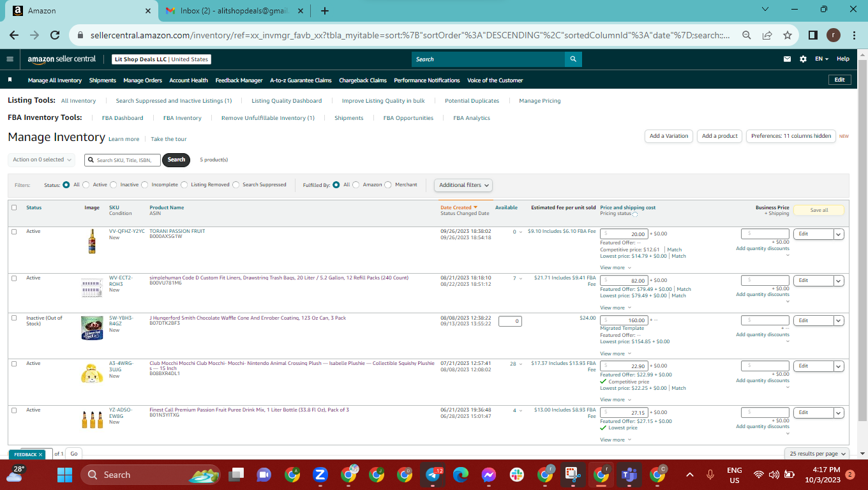Image resolution: width=868 pixels, height=490 pixels.
Task: Open Microsoft Teams from the taskbar
Action: tap(629, 475)
